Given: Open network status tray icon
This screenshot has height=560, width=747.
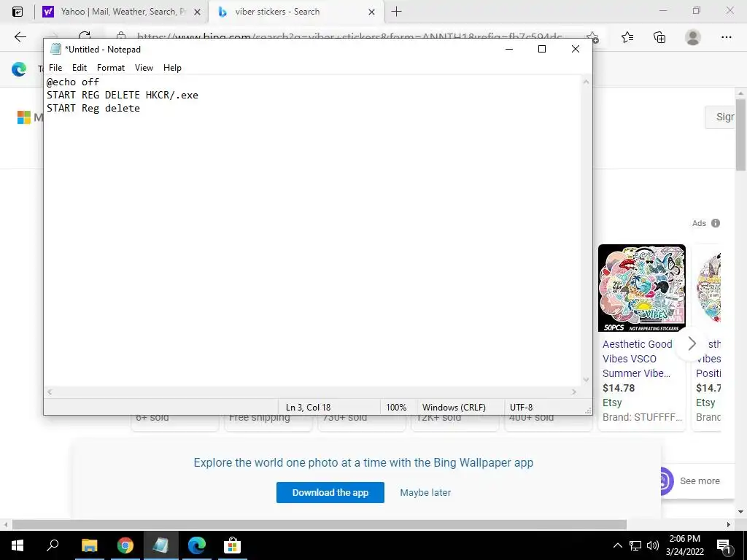Looking at the screenshot, I should [635, 545].
